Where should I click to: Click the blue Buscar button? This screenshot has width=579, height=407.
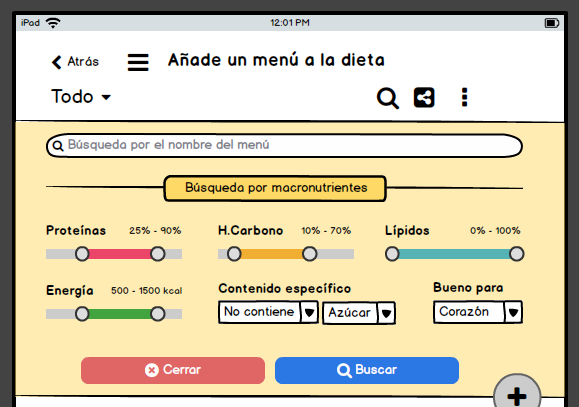[367, 370]
